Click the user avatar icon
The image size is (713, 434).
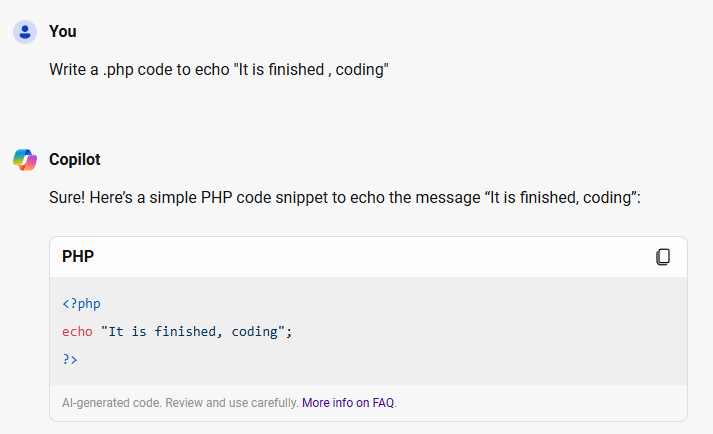[25, 32]
